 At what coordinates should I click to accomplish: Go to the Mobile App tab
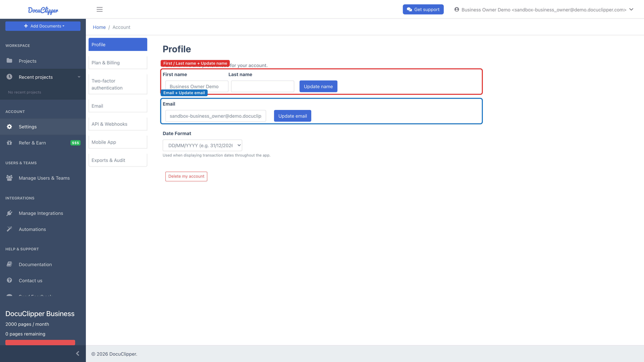coord(118,142)
